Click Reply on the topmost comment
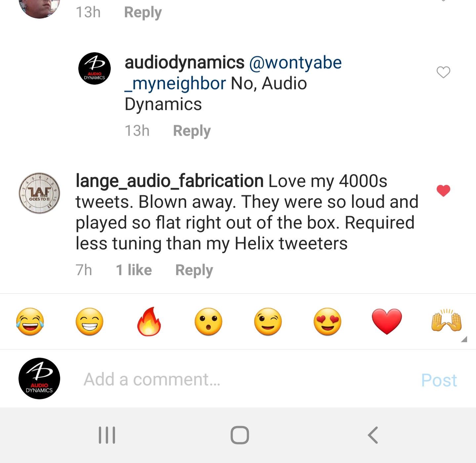The image size is (476, 463). pyautogui.click(x=143, y=13)
